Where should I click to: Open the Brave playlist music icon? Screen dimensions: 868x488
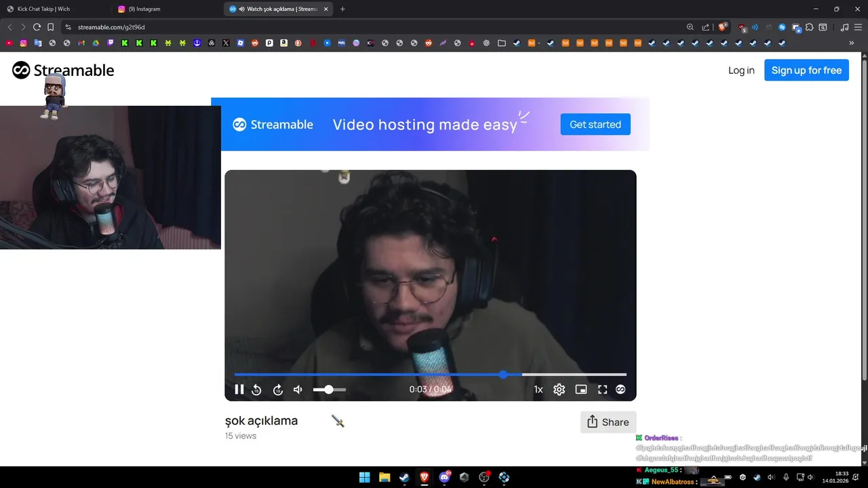(844, 27)
